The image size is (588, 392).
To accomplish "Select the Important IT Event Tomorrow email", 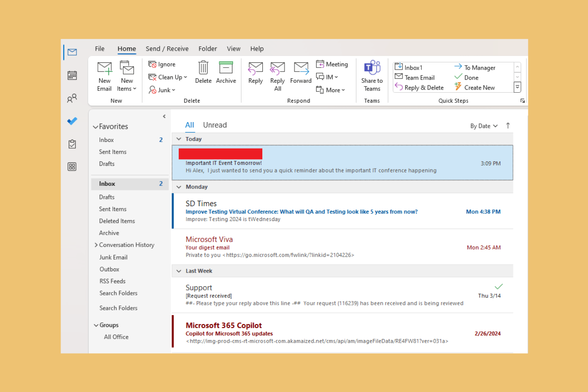I will pos(343,163).
